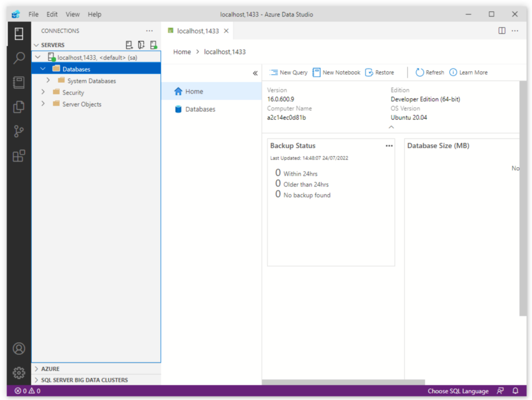Click the New Query button
This screenshot has height=400, width=532.
tap(289, 73)
